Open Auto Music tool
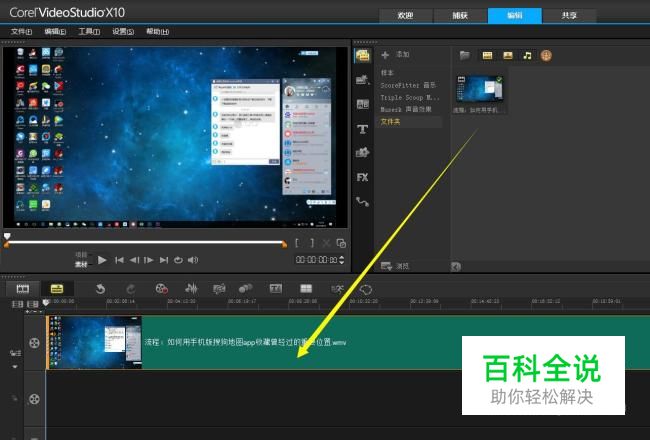Image resolution: width=650 pixels, height=440 pixels. [x=219, y=289]
